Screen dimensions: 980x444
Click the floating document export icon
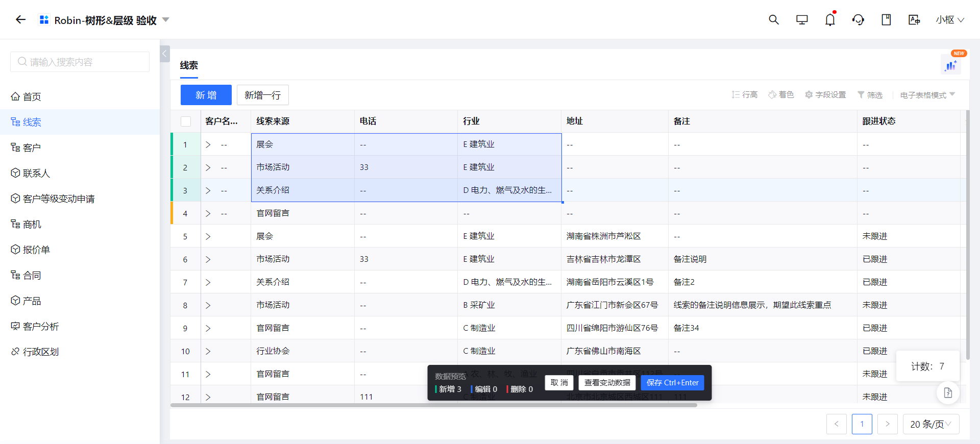948,393
